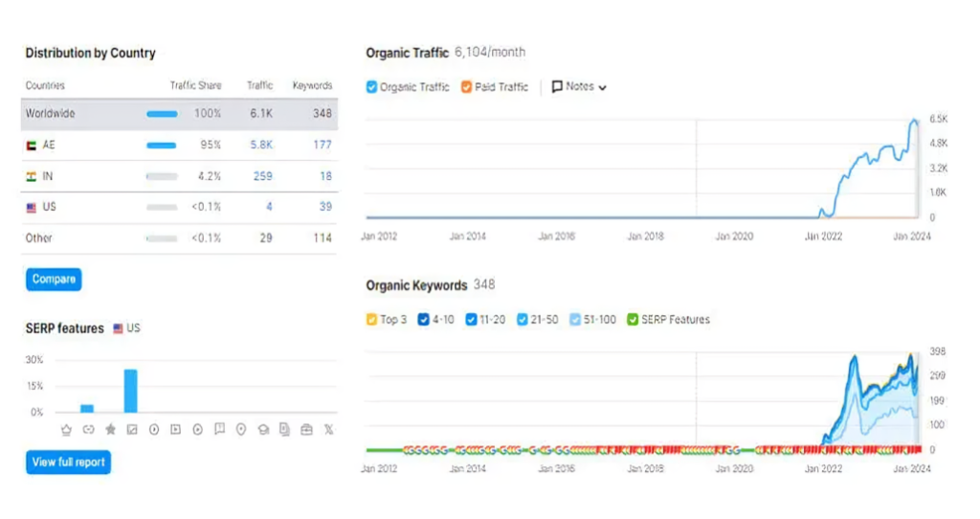Screen dimensions: 980x519
Task: Click the tallest bar in SERP features chart
Action: (130, 391)
